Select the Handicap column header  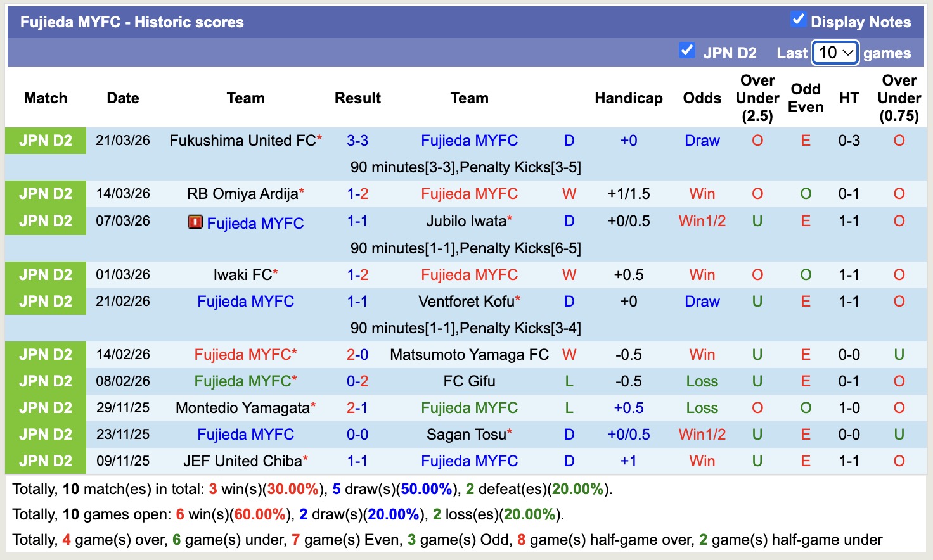click(x=628, y=98)
